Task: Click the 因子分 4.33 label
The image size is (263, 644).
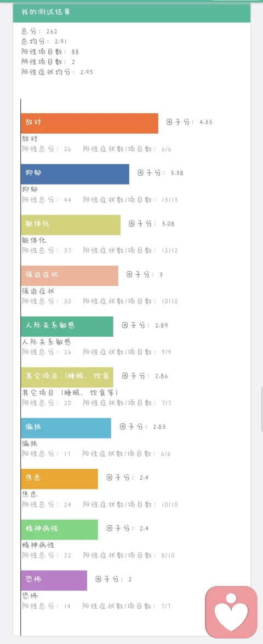Action: pos(190,122)
